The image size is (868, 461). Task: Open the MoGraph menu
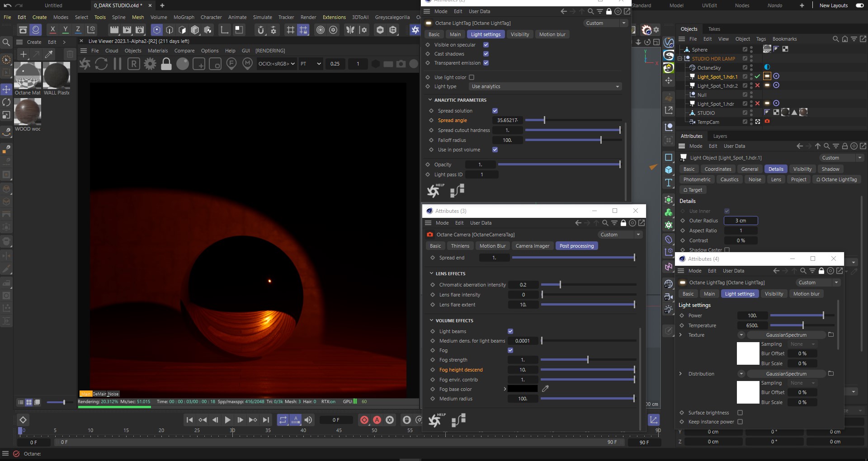click(x=184, y=17)
